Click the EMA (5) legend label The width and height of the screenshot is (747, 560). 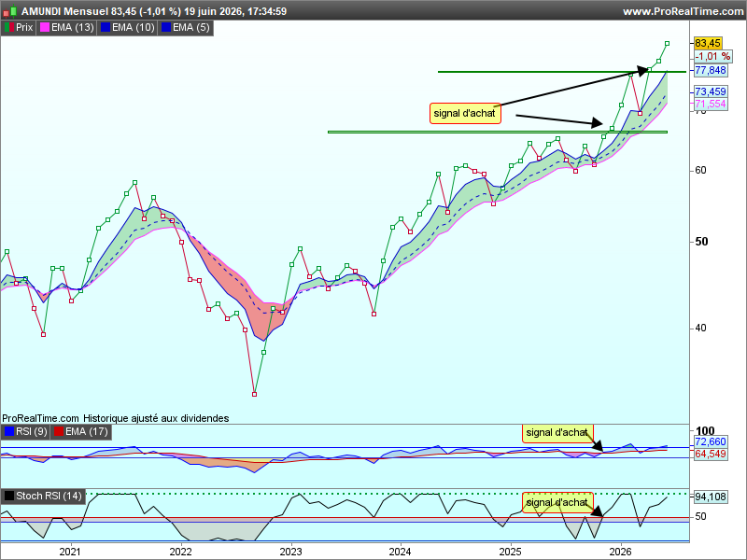pyautogui.click(x=191, y=28)
